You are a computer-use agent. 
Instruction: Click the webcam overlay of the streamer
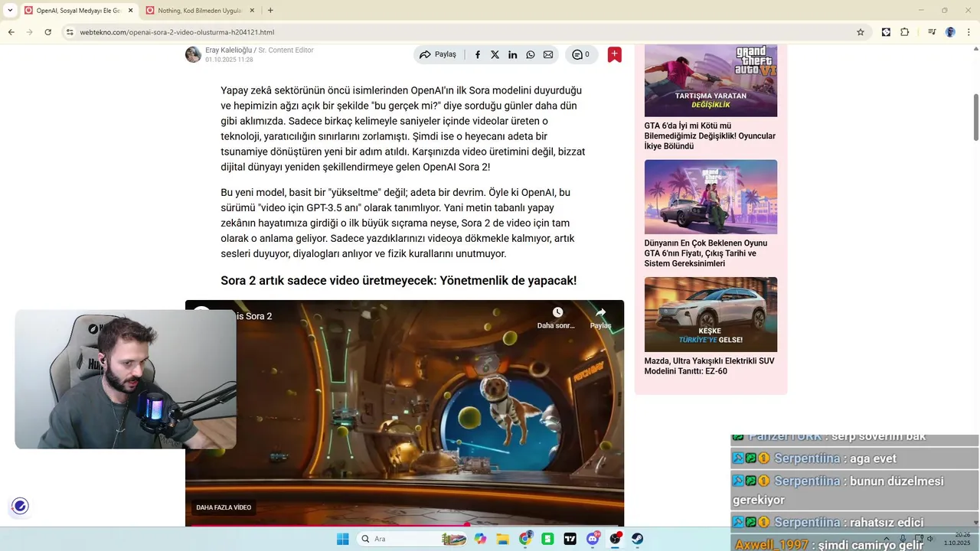pyautogui.click(x=126, y=379)
